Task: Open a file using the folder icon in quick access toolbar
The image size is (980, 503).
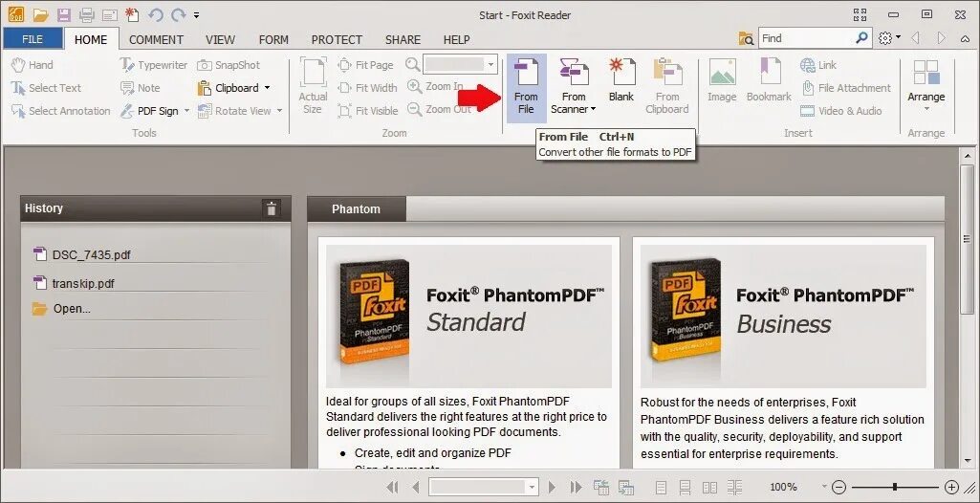Action: pyautogui.click(x=40, y=13)
